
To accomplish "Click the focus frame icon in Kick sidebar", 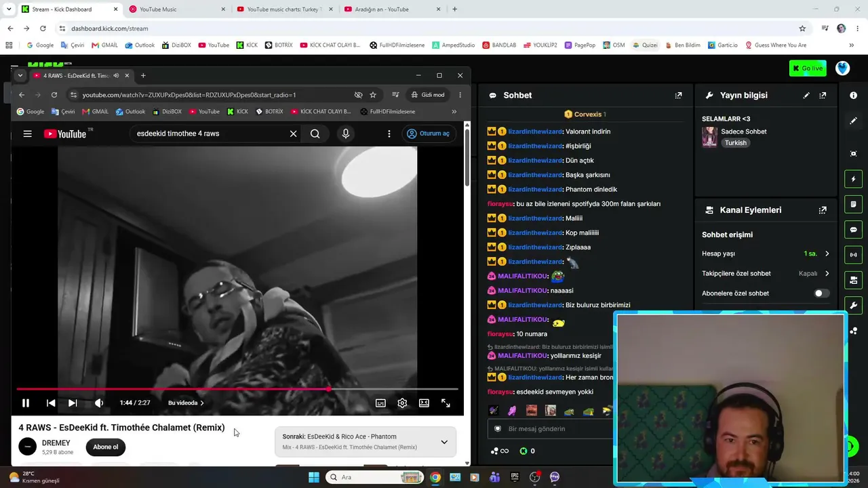I will (x=853, y=154).
